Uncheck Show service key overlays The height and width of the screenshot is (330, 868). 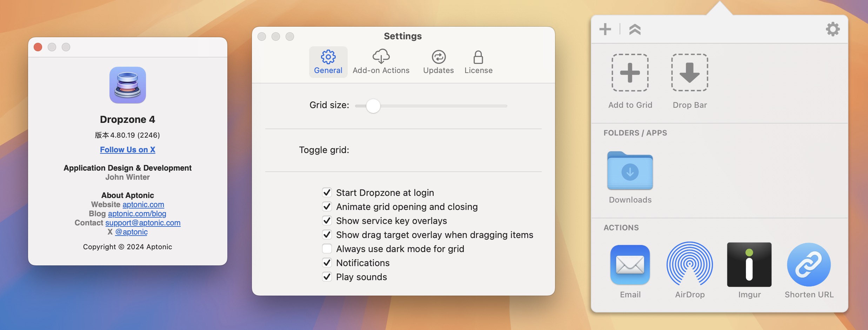click(327, 220)
